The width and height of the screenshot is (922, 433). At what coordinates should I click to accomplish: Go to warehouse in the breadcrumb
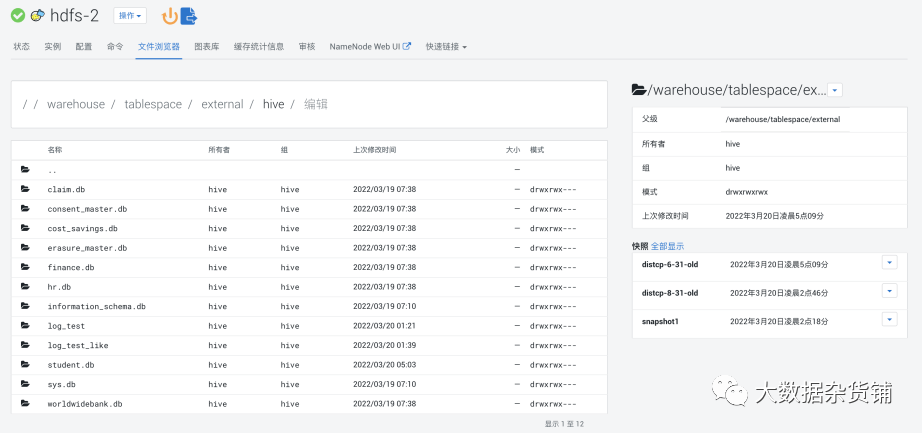click(x=76, y=104)
